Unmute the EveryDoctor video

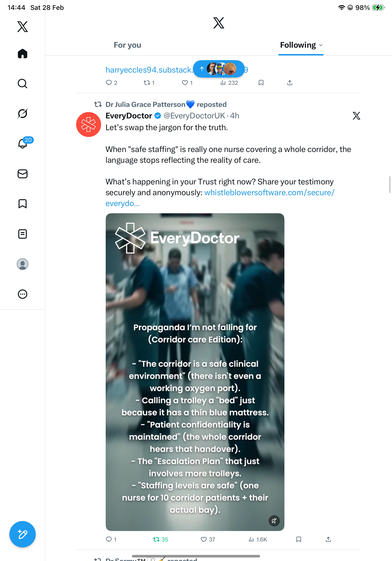pos(274,521)
